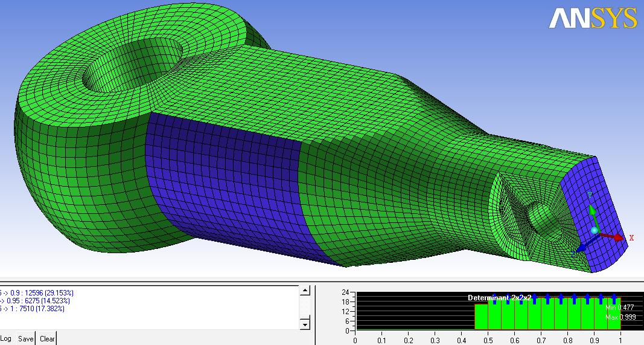Click the Determinant 2x2x2 histogram title

pos(499,298)
